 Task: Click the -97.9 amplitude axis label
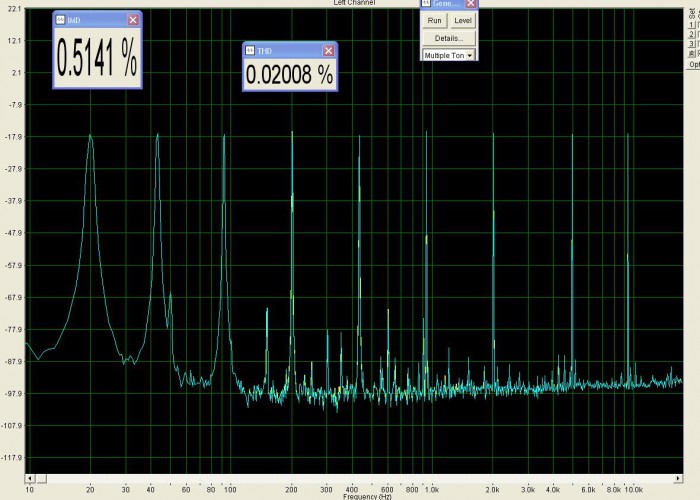[13, 394]
